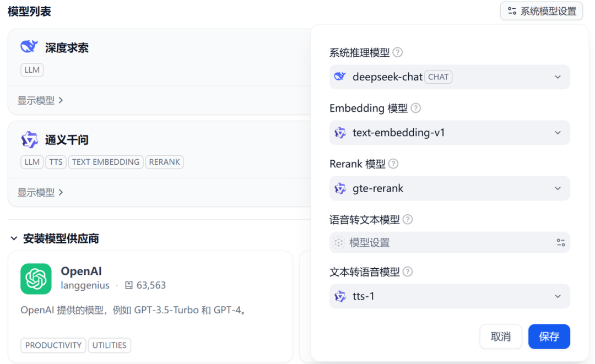Open the deepseek-chat reasoning model dropdown
Viewport: 595px width, 364px height.
(x=450, y=77)
